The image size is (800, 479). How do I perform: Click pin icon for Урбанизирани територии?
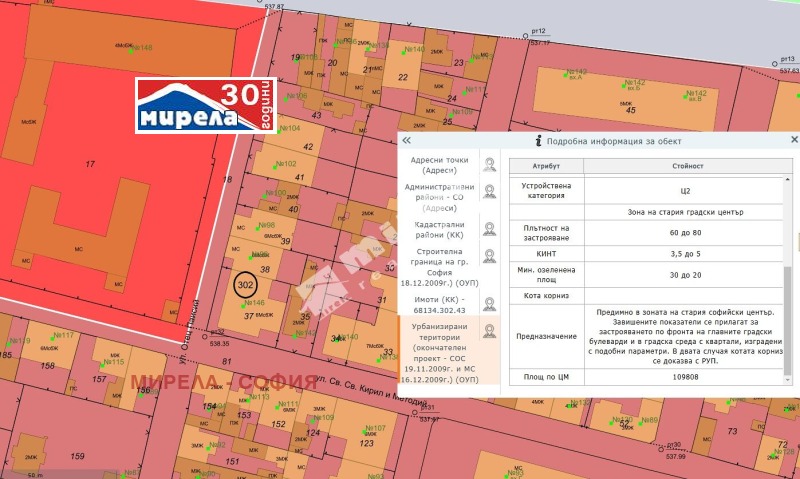point(489,331)
